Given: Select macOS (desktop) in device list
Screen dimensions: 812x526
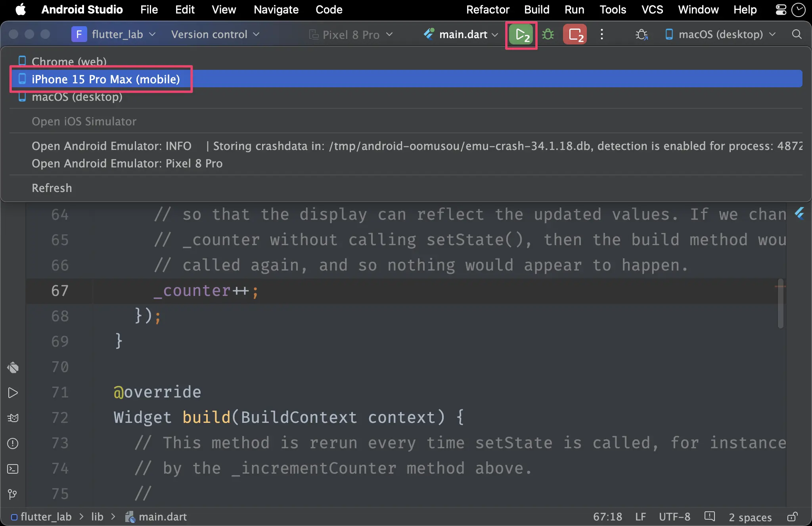Looking at the screenshot, I should point(406,97).
